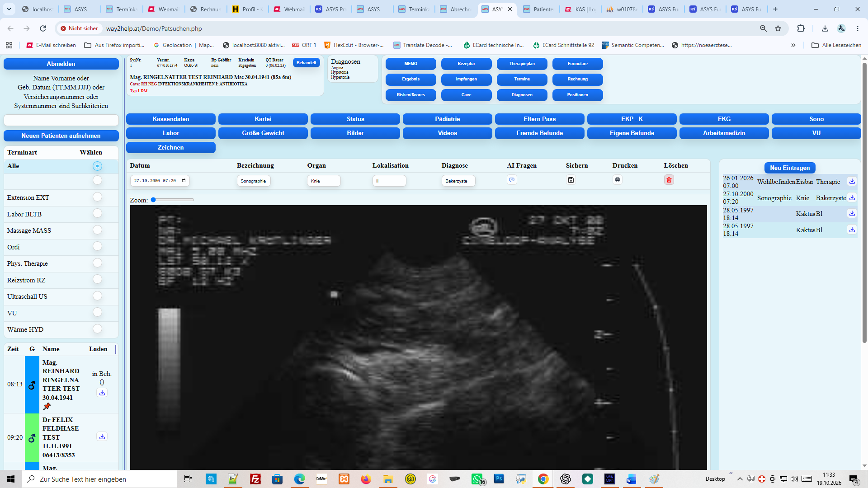
Task: Click the AI Fragen chat icon
Action: pos(512,180)
